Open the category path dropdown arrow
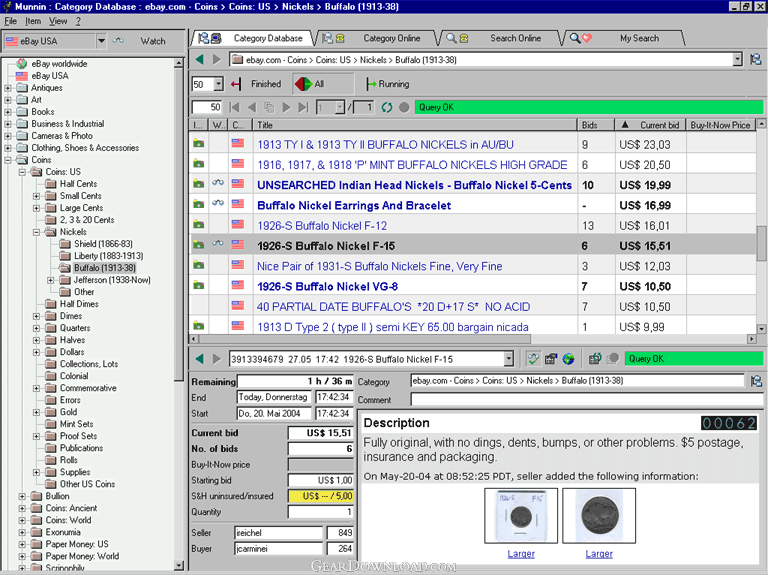The image size is (768, 575). tap(738, 60)
